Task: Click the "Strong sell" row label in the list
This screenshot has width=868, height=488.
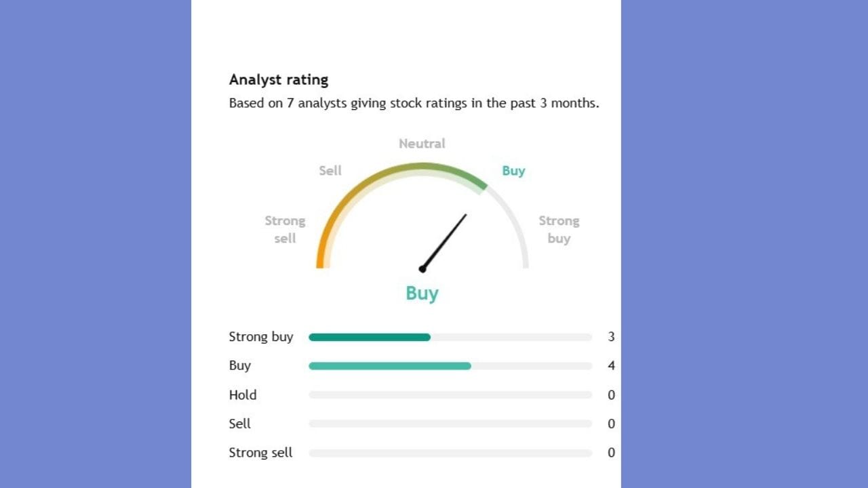Action: [261, 453]
